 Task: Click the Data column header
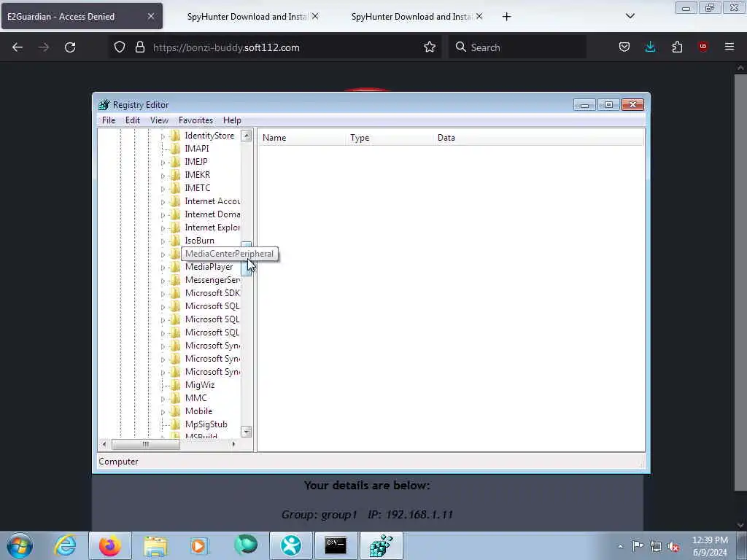[x=538, y=138]
